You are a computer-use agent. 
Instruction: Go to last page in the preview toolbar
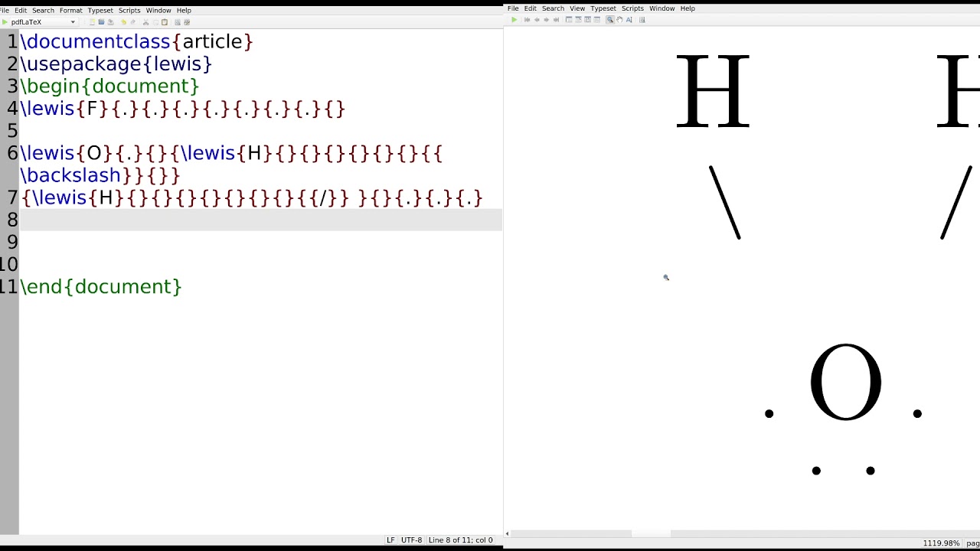(556, 20)
